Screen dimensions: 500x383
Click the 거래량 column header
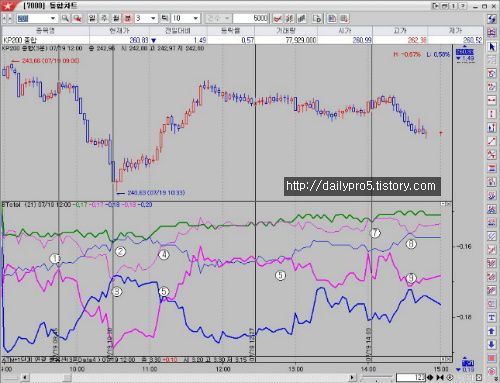tap(286, 31)
